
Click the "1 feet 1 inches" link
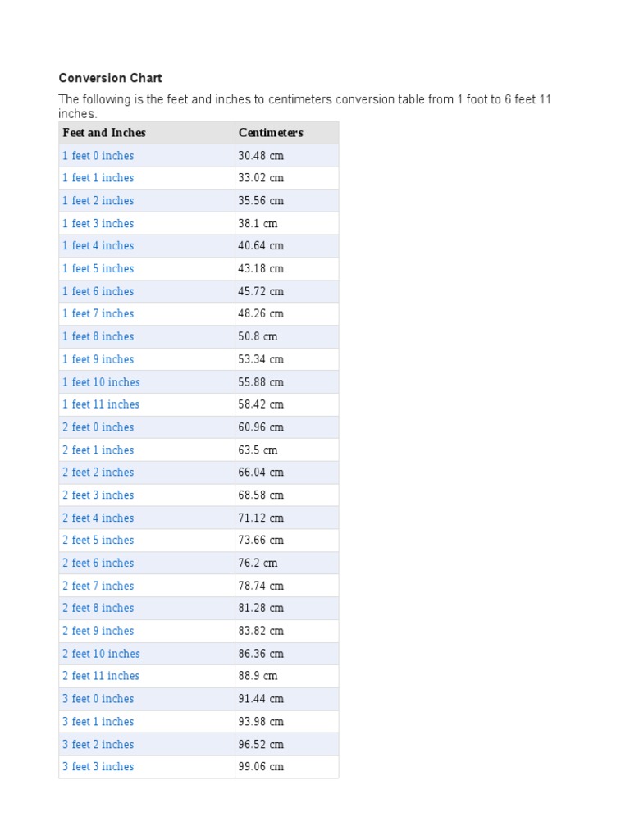tap(98, 178)
